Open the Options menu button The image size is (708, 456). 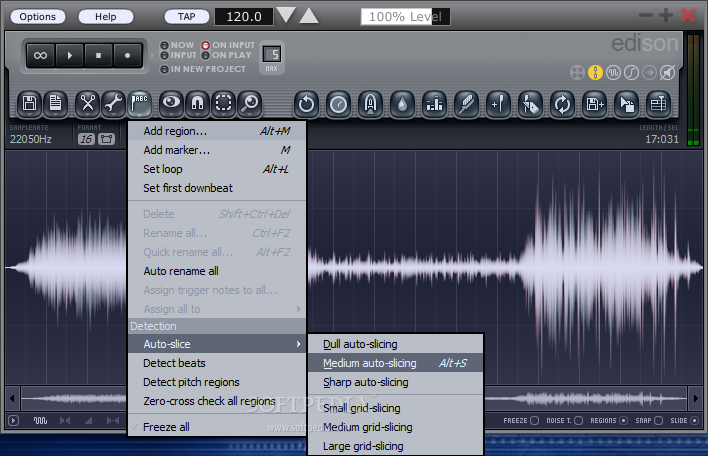click(x=38, y=17)
